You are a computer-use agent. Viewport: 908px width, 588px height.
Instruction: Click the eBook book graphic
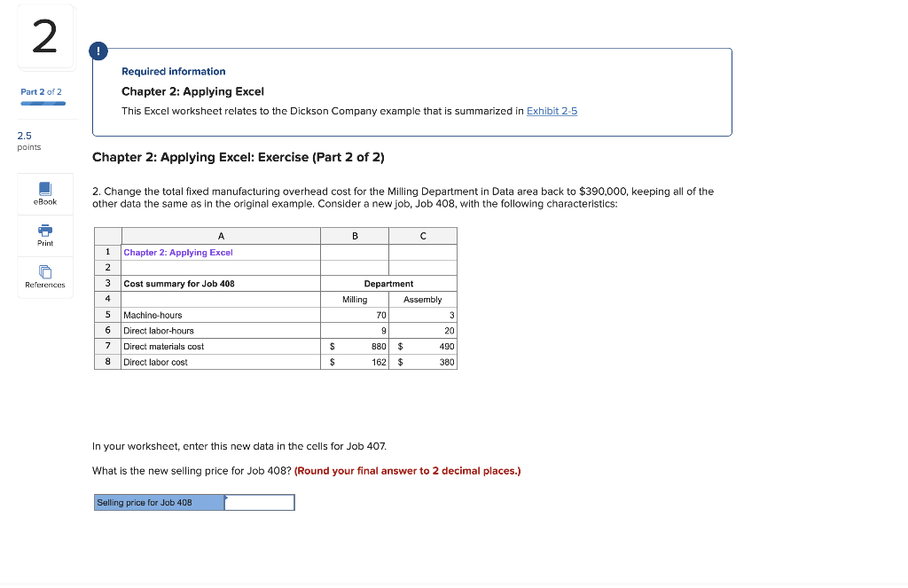pos(44,188)
